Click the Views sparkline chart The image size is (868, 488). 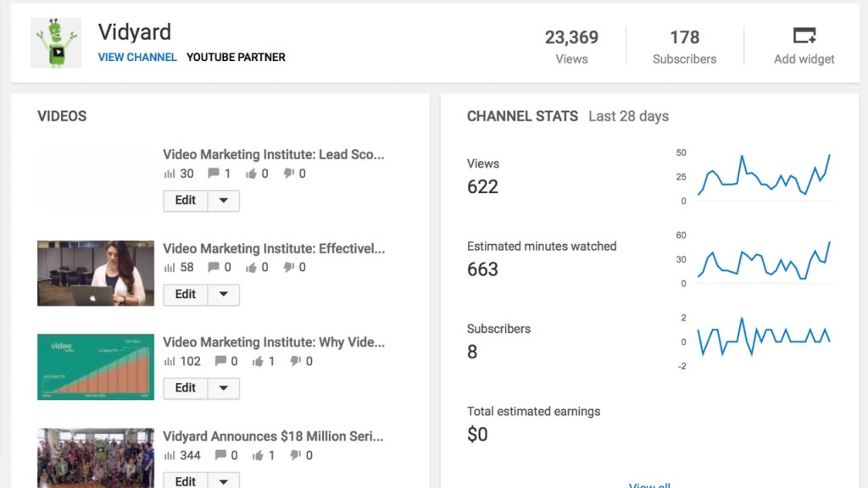pyautogui.click(x=764, y=175)
